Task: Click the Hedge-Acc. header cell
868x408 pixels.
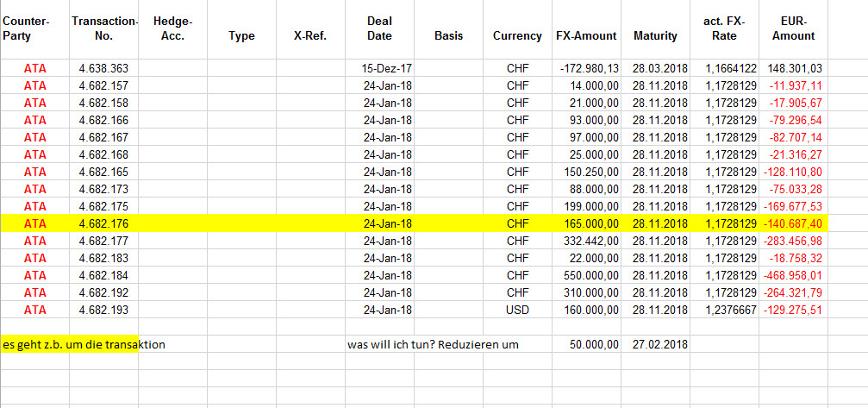Action: pyautogui.click(x=172, y=28)
